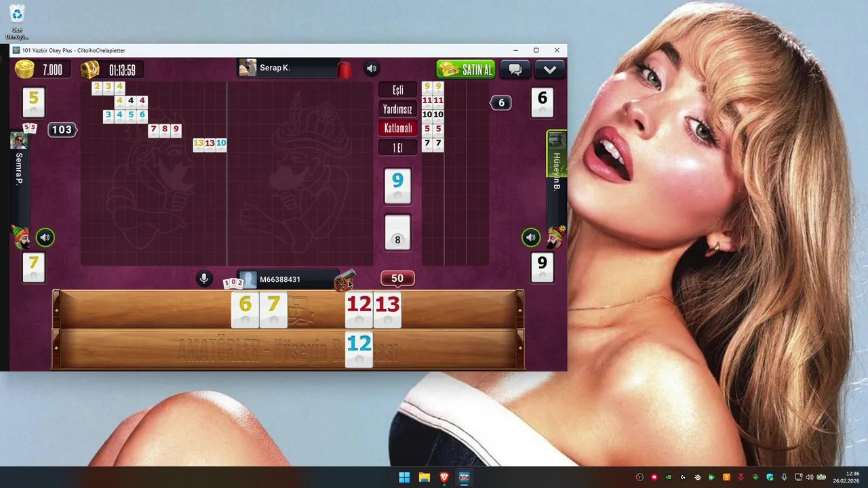The height and width of the screenshot is (488, 868).
Task: Click the lower rack's right edge arrows
Action: 519,350
